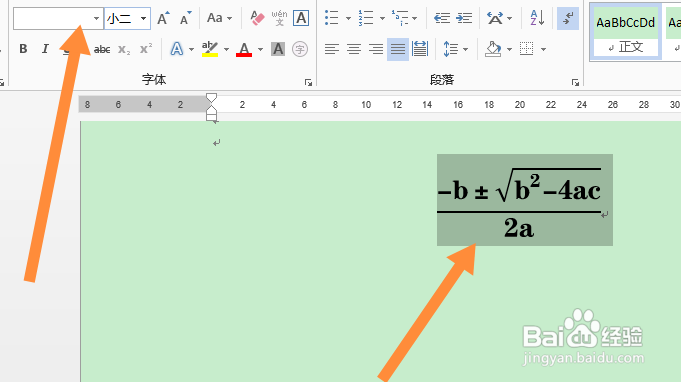Viewport: 681px width, 382px height.
Task: Open multilevel list dropdown arrow
Action: click(415, 18)
